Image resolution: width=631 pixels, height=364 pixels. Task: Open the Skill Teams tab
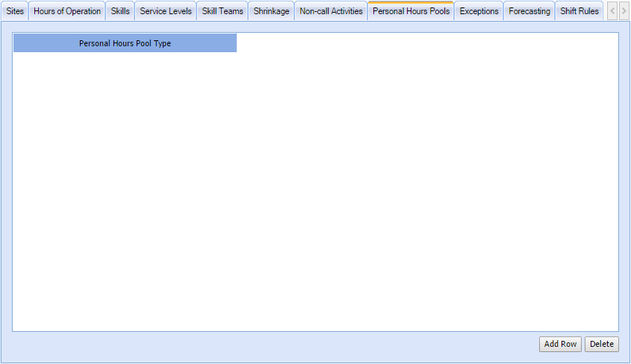tap(223, 11)
